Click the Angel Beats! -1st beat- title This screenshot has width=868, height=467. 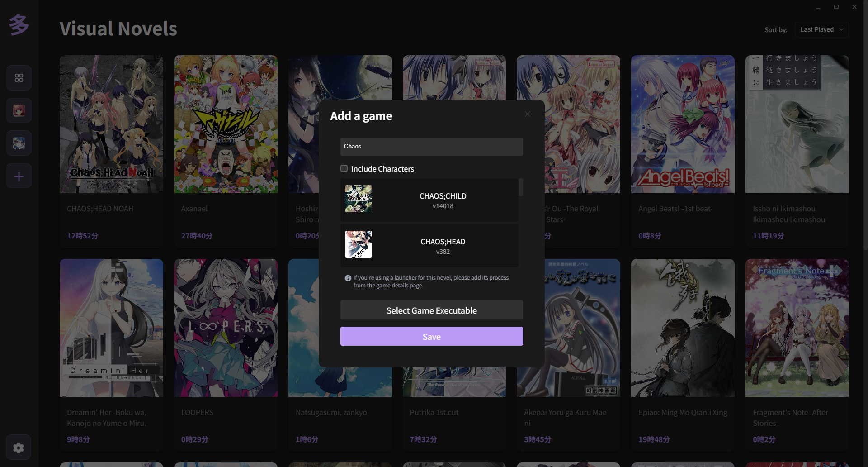click(x=675, y=209)
